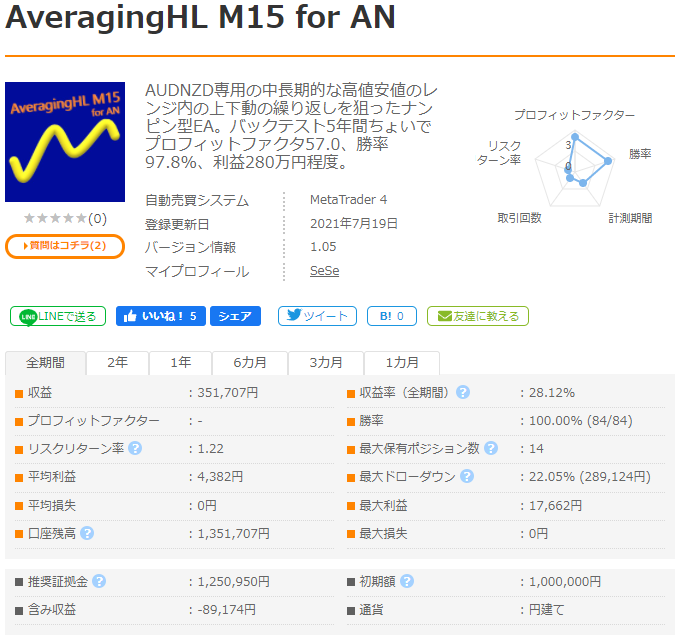
Task: Click the MetaTrader 4 text
Action: 349,200
